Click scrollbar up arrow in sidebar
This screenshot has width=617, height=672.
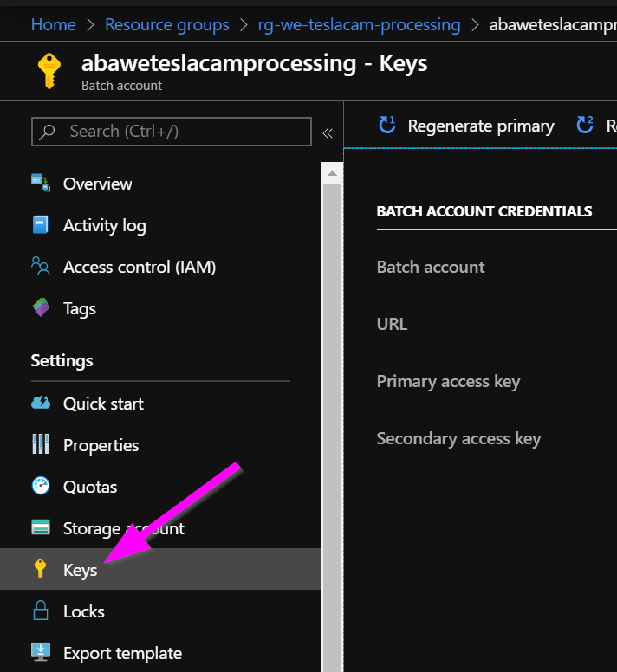pos(332,173)
